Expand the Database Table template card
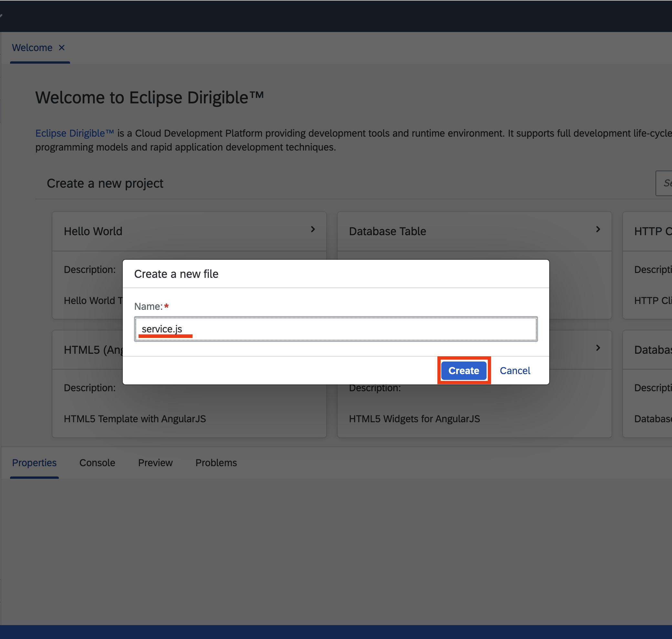Viewport: 672px width, 639px height. coord(598,229)
